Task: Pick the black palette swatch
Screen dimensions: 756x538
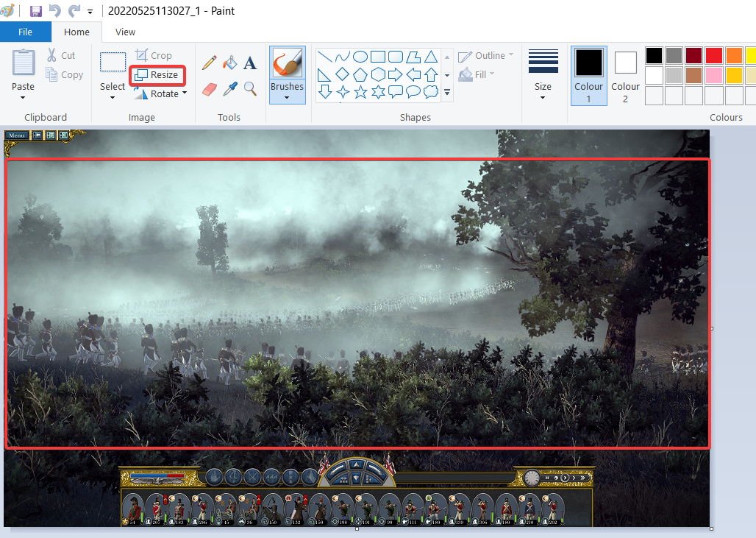Action: [x=654, y=55]
